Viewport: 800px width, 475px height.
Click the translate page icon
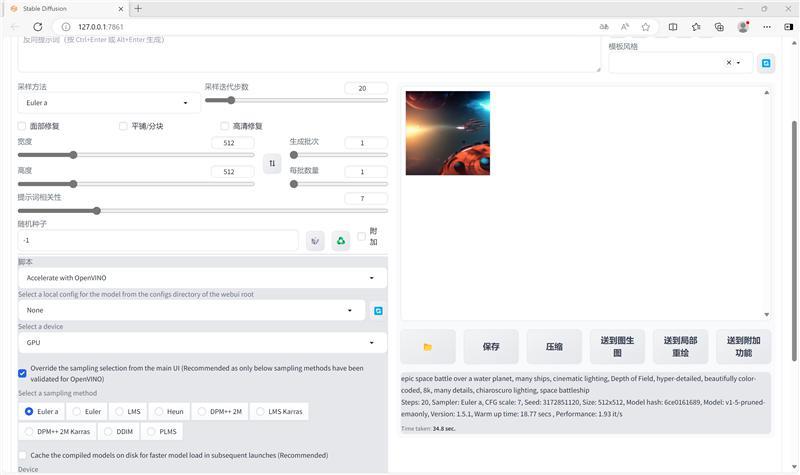point(604,27)
